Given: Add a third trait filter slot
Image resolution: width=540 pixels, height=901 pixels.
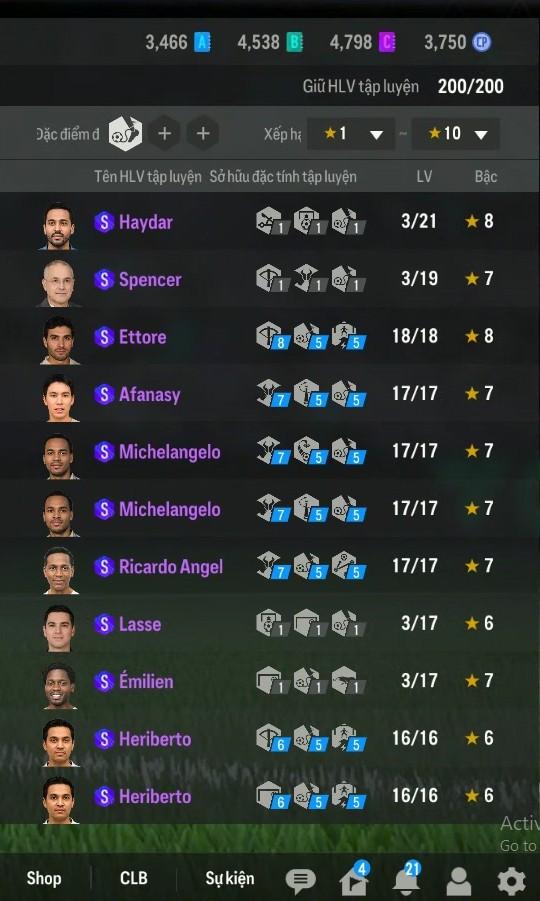Looking at the screenshot, I should pyautogui.click(x=202, y=134).
